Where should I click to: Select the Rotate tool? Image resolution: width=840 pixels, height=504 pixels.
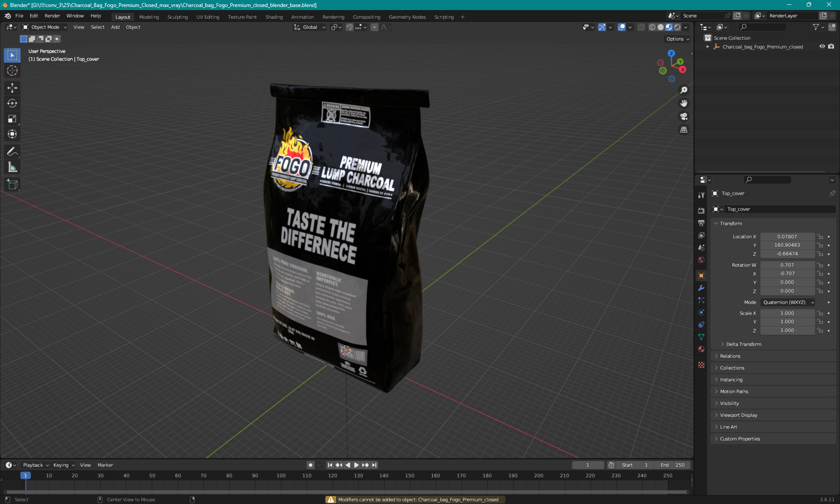[12, 103]
